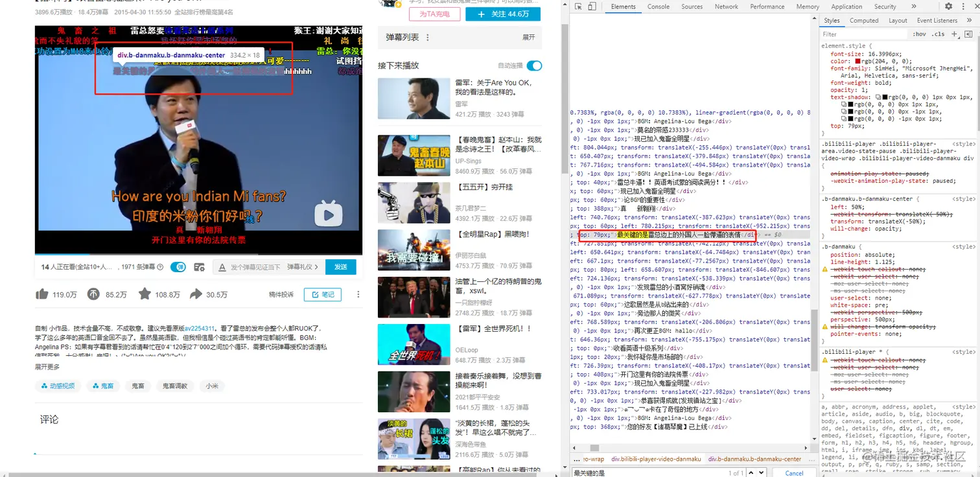The width and height of the screenshot is (980, 477).
Task: Select the Event Listeners sidebar tab
Action: pyautogui.click(x=937, y=20)
